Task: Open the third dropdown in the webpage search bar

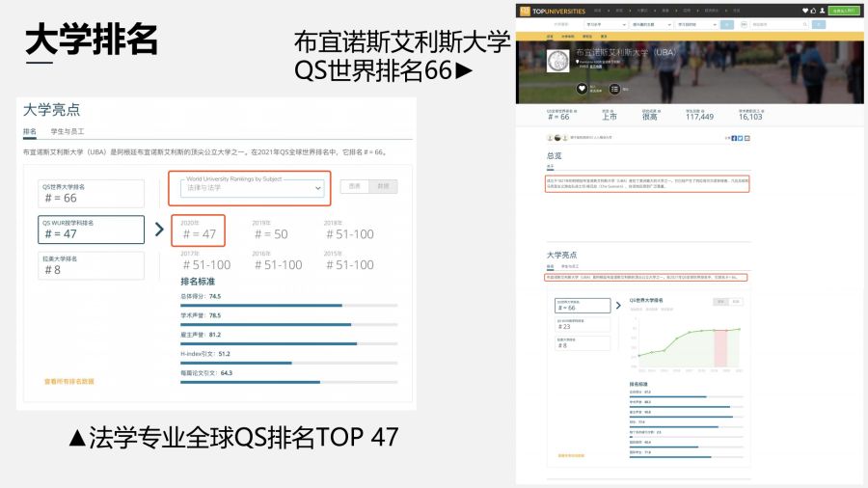Action: pos(697,24)
